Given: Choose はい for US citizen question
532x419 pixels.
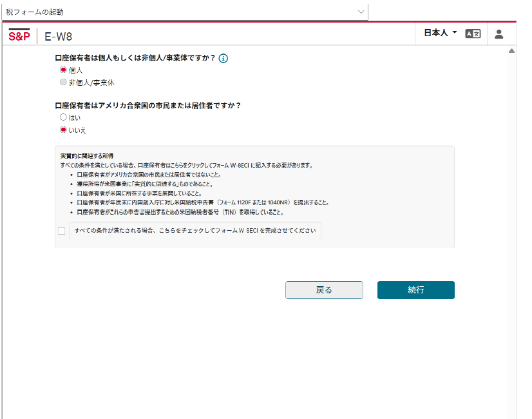Looking at the screenshot, I should 63,117.
